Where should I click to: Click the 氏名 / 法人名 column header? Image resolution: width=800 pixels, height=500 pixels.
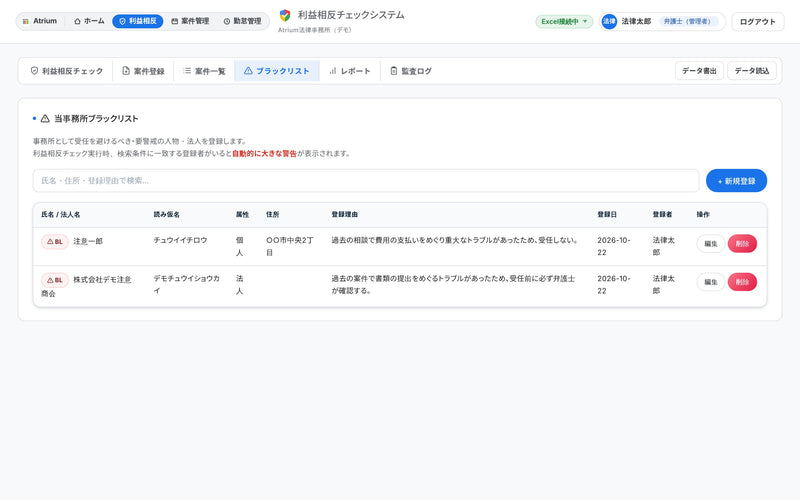61,215
